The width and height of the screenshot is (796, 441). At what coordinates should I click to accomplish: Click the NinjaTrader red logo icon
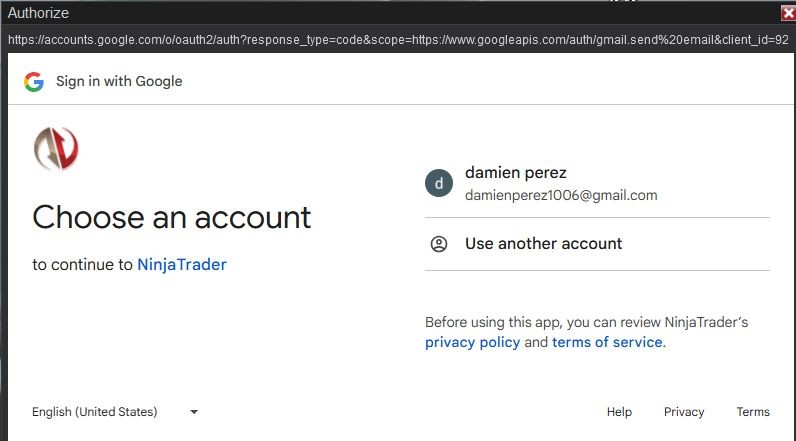(x=56, y=150)
